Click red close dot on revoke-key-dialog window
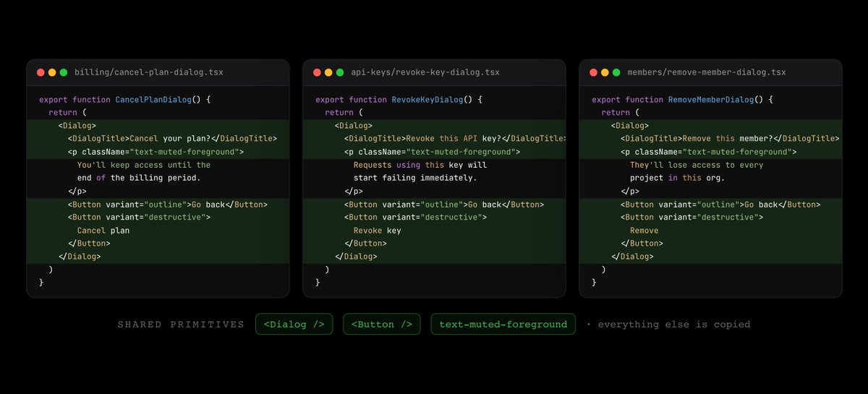Viewport: 868px width, 394px height. click(x=317, y=72)
